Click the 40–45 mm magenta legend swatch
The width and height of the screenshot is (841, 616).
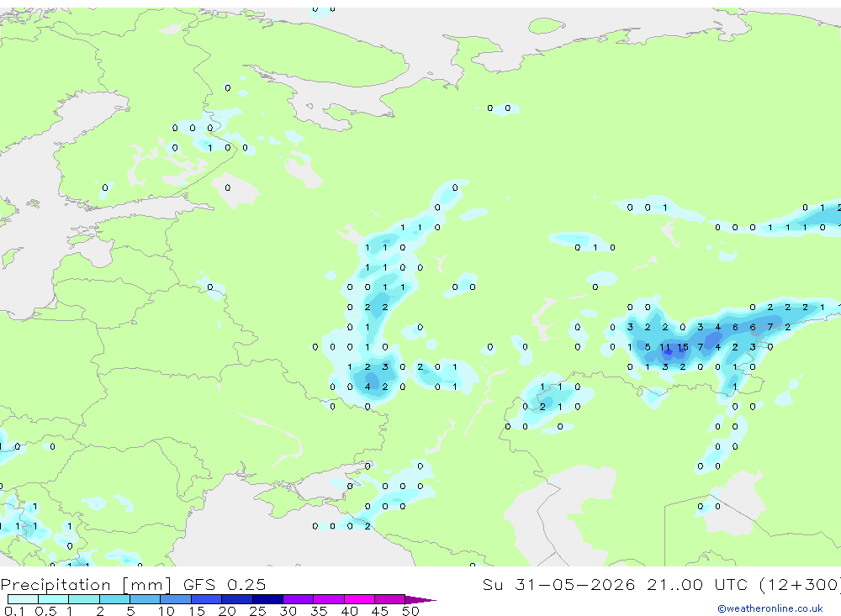[359, 599]
